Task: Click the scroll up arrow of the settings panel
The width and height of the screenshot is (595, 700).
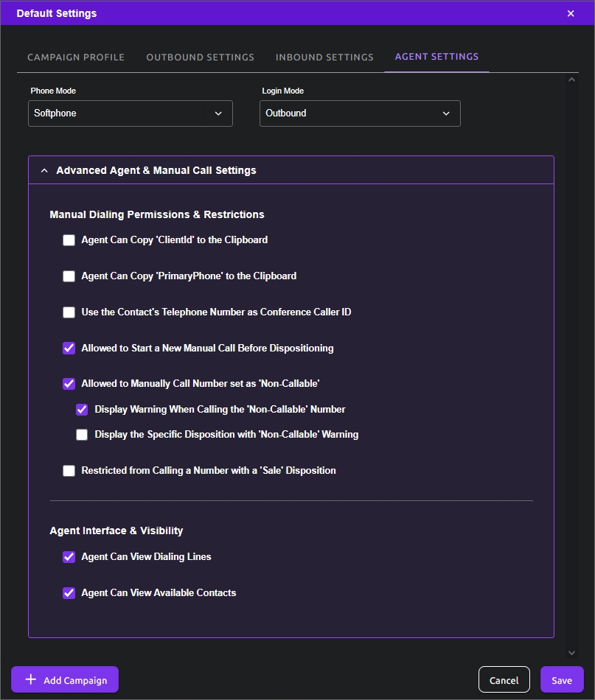Action: tap(571, 80)
